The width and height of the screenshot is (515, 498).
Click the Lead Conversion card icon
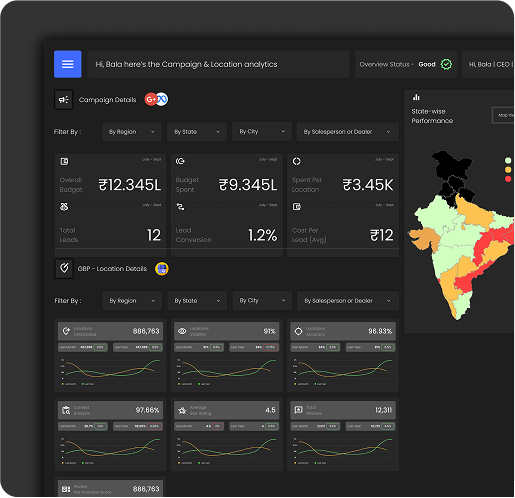coord(180,207)
